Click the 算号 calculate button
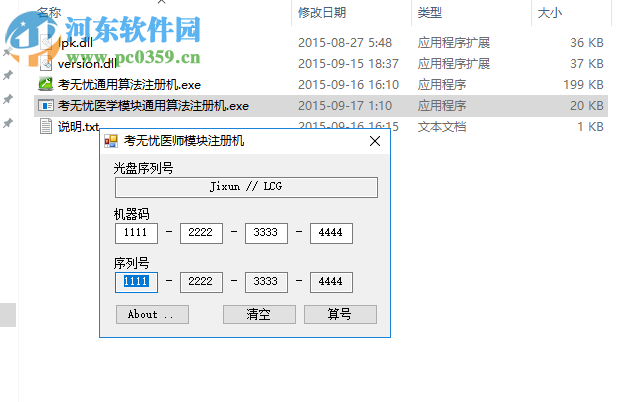This screenshot has width=636, height=402. coord(340,314)
